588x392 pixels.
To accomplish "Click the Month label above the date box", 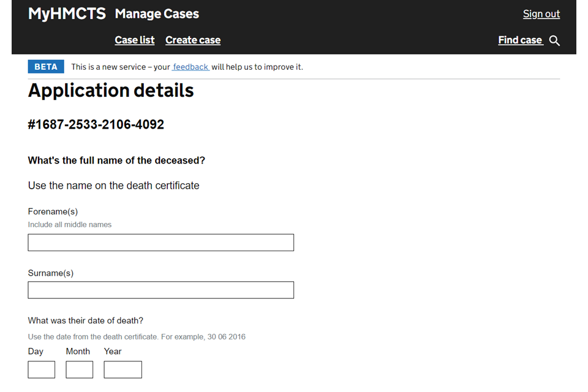I will [78, 351].
